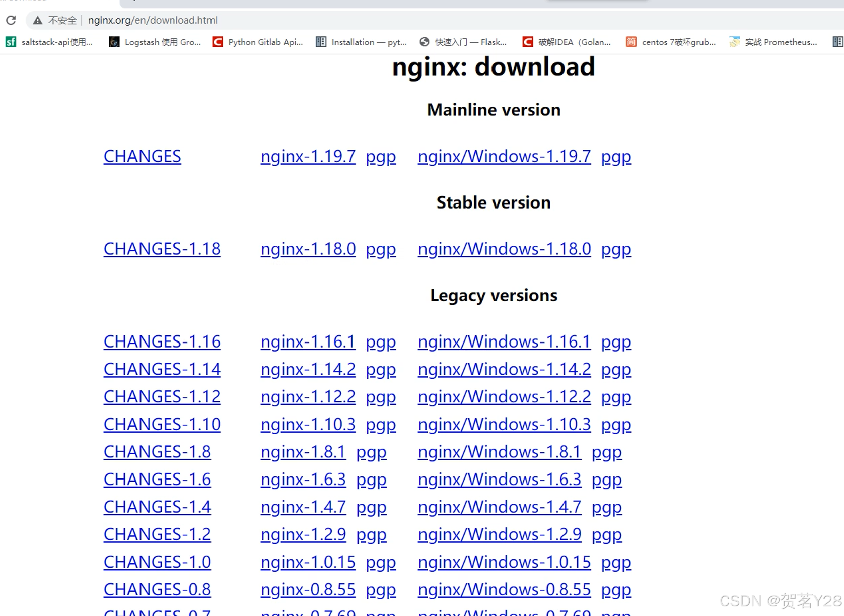Open CHANGES-1.6 link
The height and width of the screenshot is (616, 844).
pyautogui.click(x=157, y=480)
